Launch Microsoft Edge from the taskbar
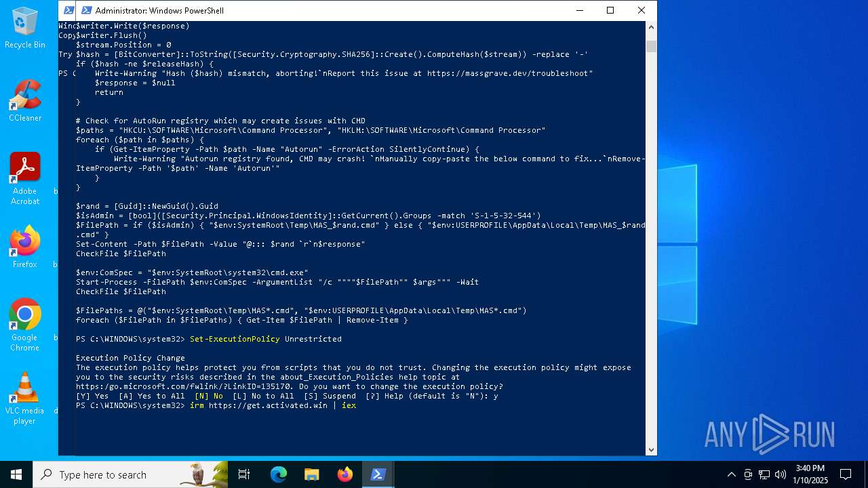Screen dimensions: 868x488 (x=279, y=474)
